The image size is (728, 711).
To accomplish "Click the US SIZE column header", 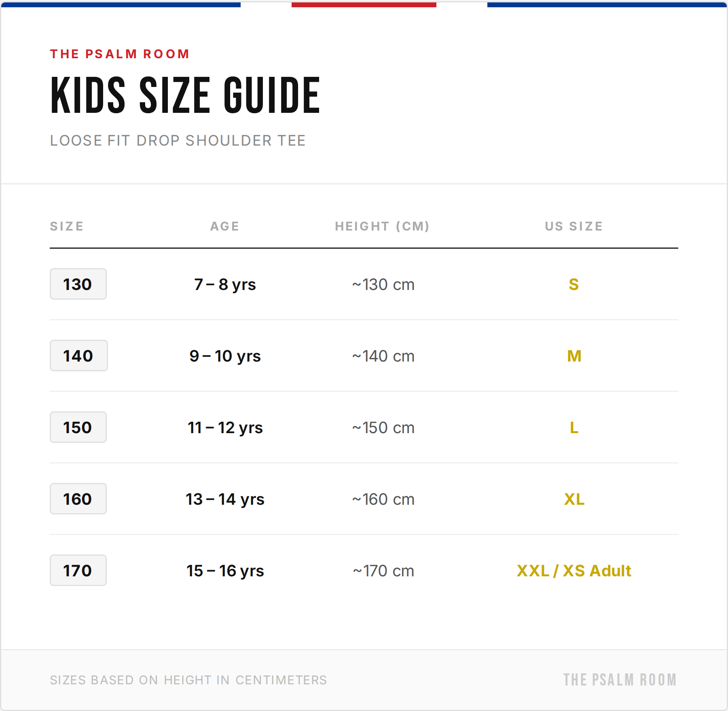I will [x=574, y=226].
